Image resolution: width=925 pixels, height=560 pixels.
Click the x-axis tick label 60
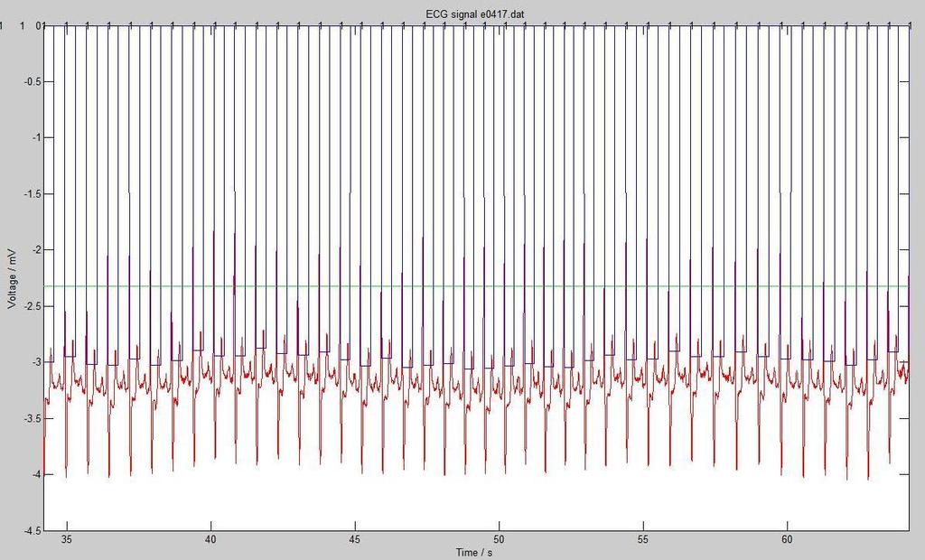coord(787,540)
